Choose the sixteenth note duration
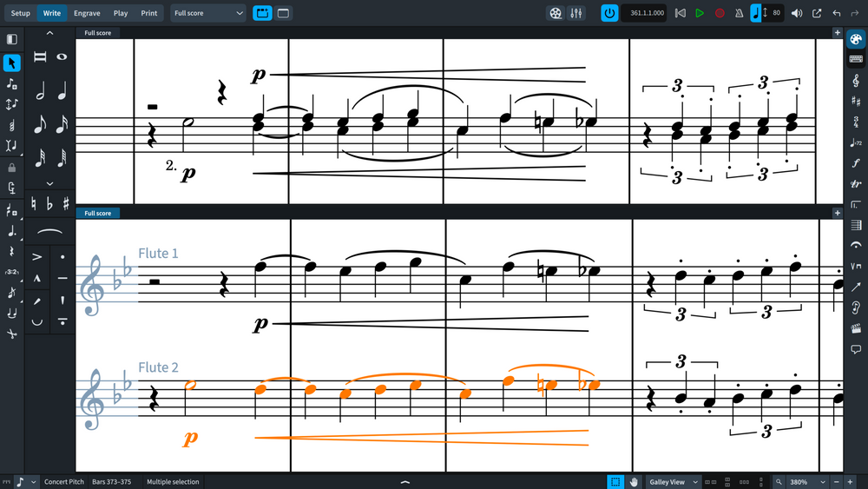 [x=62, y=124]
